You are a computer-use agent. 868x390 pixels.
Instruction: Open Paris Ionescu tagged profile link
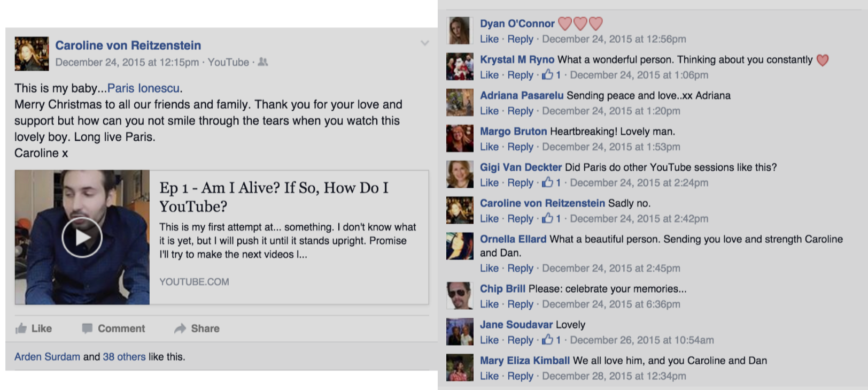(144, 88)
